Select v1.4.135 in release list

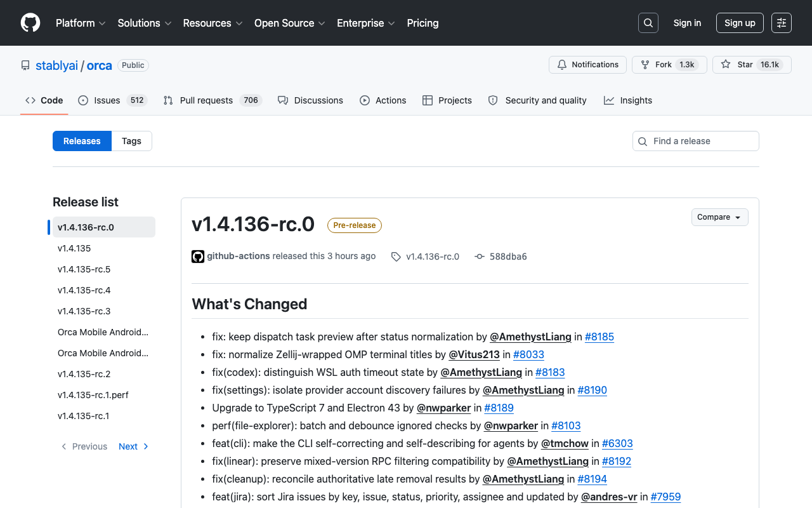point(104,248)
